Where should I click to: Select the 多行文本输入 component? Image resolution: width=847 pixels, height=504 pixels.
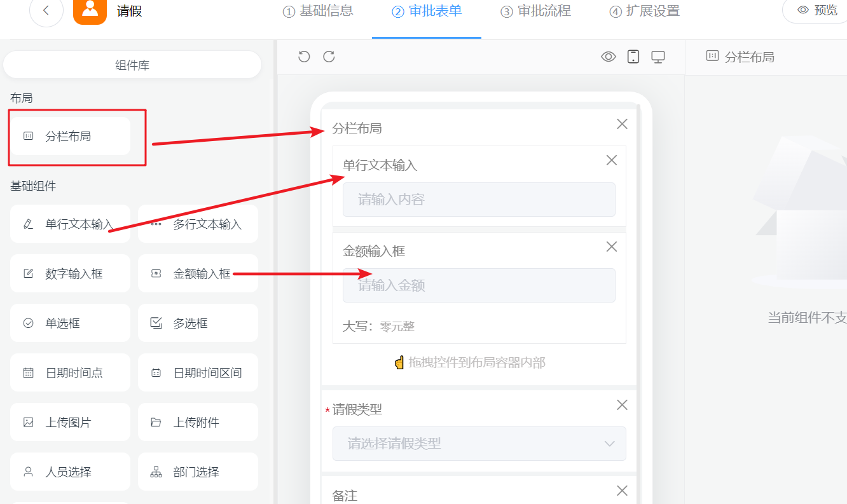198,224
